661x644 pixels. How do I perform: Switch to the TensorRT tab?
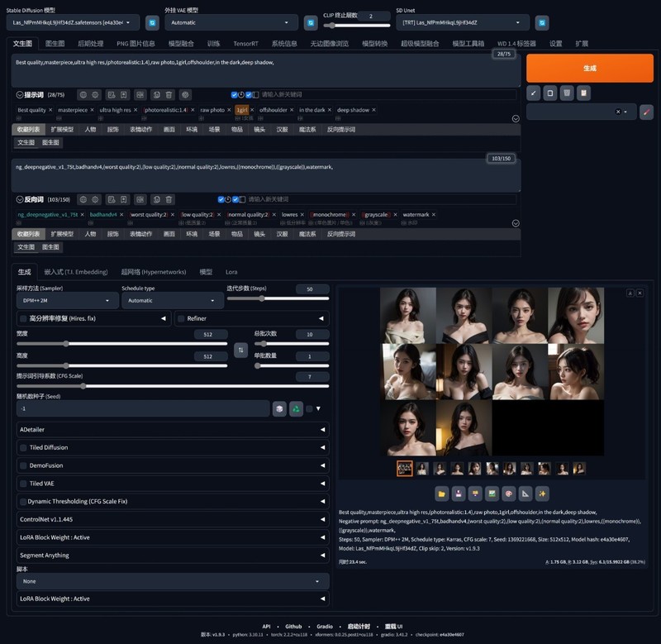245,43
